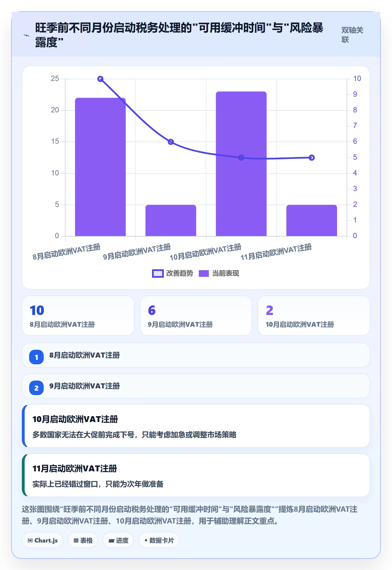This screenshot has height=570, width=392.
Task: Click the purple bar for 8月启动欧洲VAT注册
Action: (100, 167)
